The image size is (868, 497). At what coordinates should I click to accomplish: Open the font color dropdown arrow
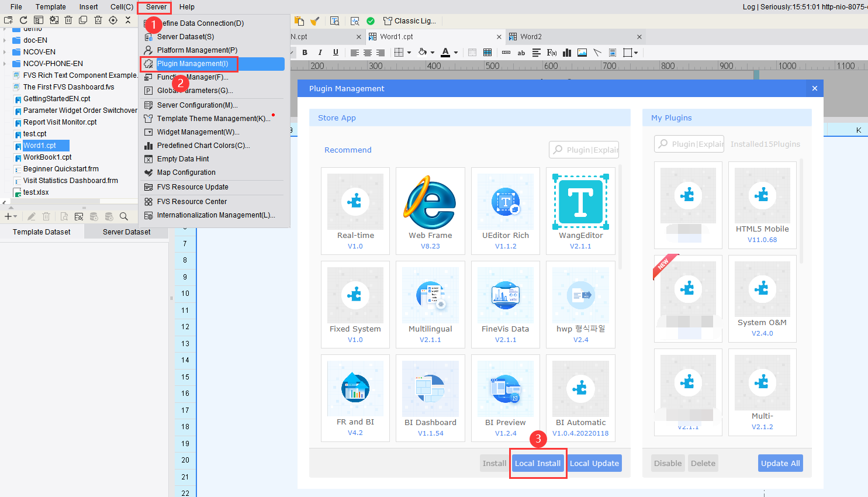tap(456, 53)
